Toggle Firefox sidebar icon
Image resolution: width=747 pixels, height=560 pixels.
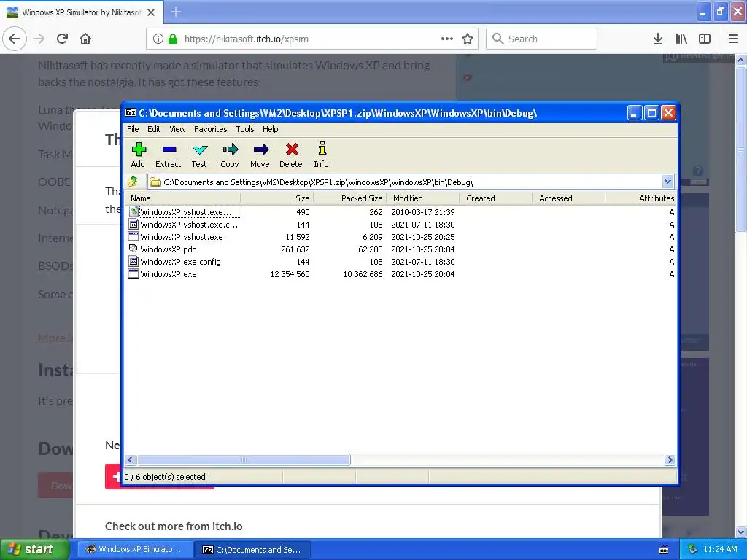(x=705, y=39)
